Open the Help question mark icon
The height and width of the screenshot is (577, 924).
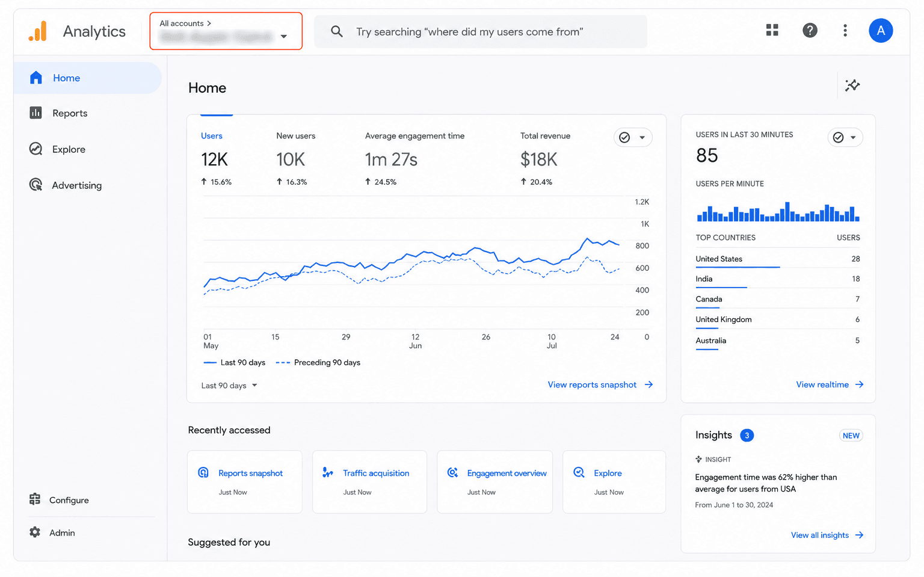(x=810, y=30)
